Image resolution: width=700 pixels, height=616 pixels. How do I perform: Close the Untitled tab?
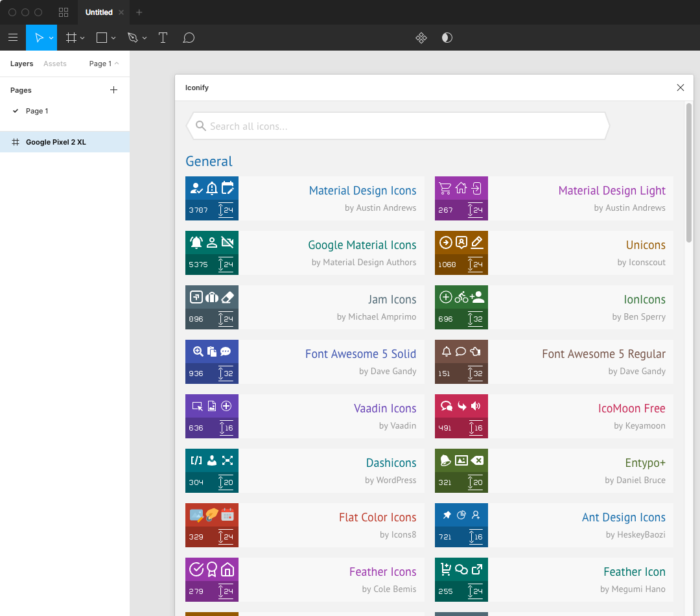tap(121, 12)
